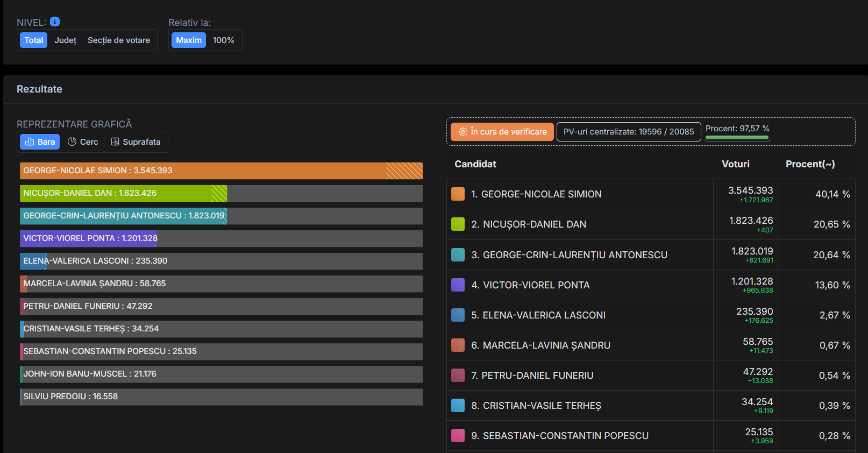Click the info icon next to NIVEL
This screenshot has height=453, width=868.
point(55,22)
